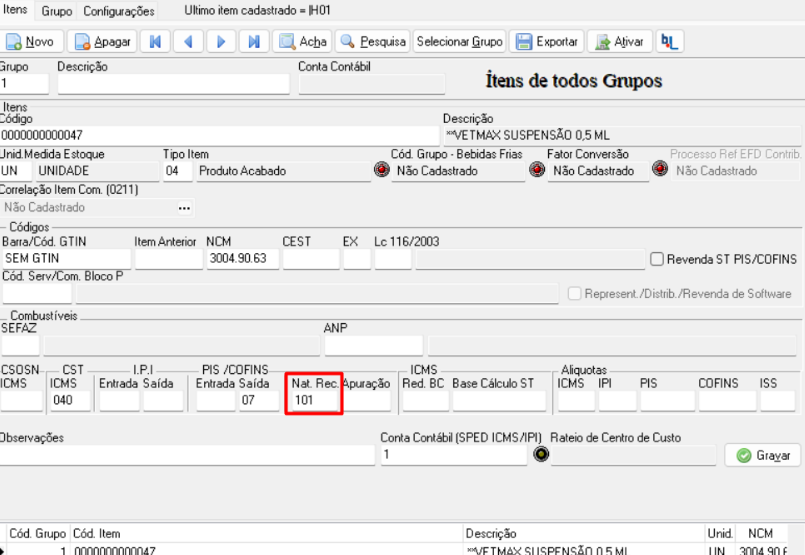Click the Código field 0000000000047

219,136
